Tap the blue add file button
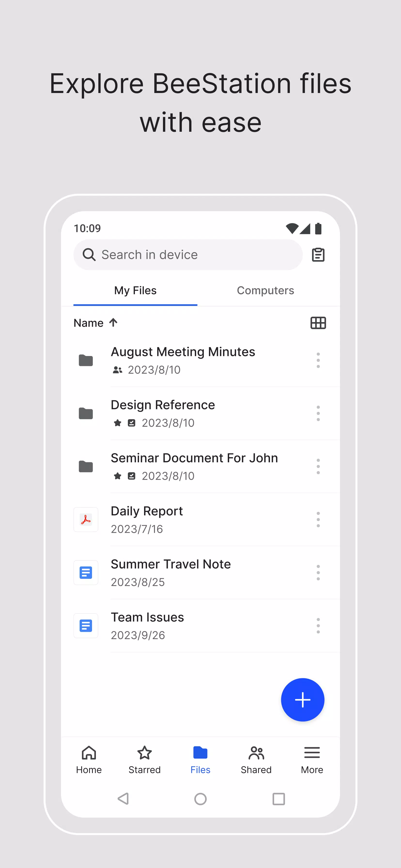The image size is (401, 868). pyautogui.click(x=303, y=700)
